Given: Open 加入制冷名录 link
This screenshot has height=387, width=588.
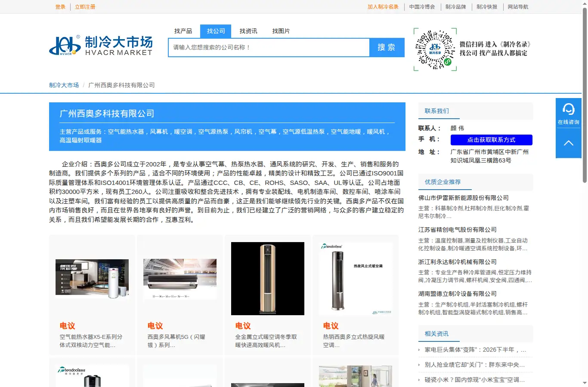Looking at the screenshot, I should [x=383, y=7].
